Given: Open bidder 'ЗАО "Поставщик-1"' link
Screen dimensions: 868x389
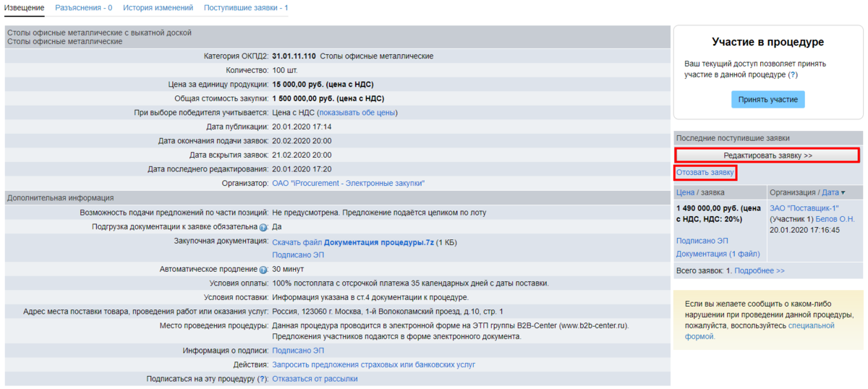Looking at the screenshot, I should point(804,208).
